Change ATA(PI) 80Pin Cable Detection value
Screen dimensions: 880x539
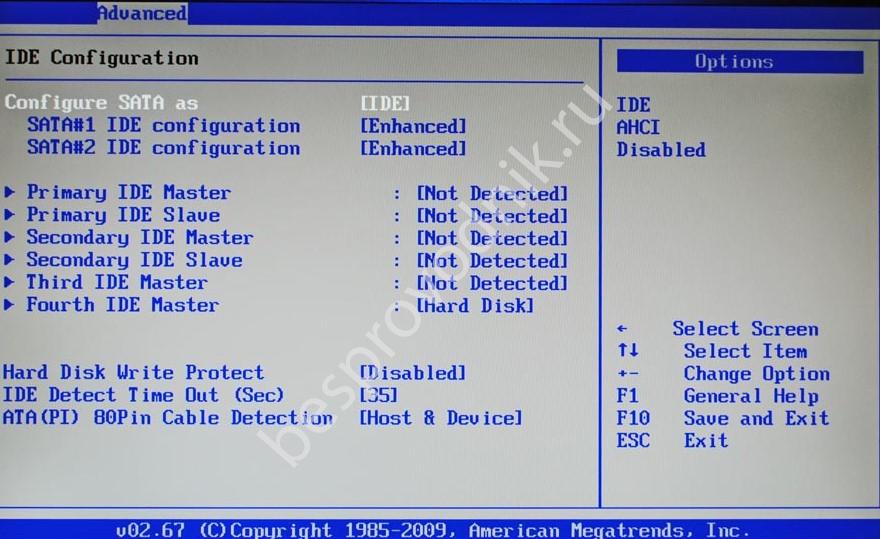click(440, 418)
